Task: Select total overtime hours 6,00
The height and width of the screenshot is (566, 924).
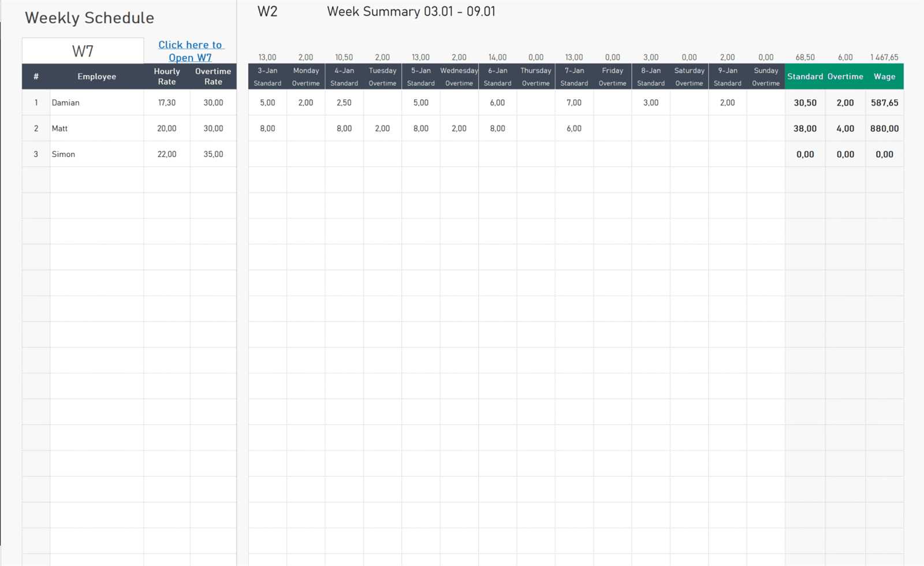Action: (845, 57)
